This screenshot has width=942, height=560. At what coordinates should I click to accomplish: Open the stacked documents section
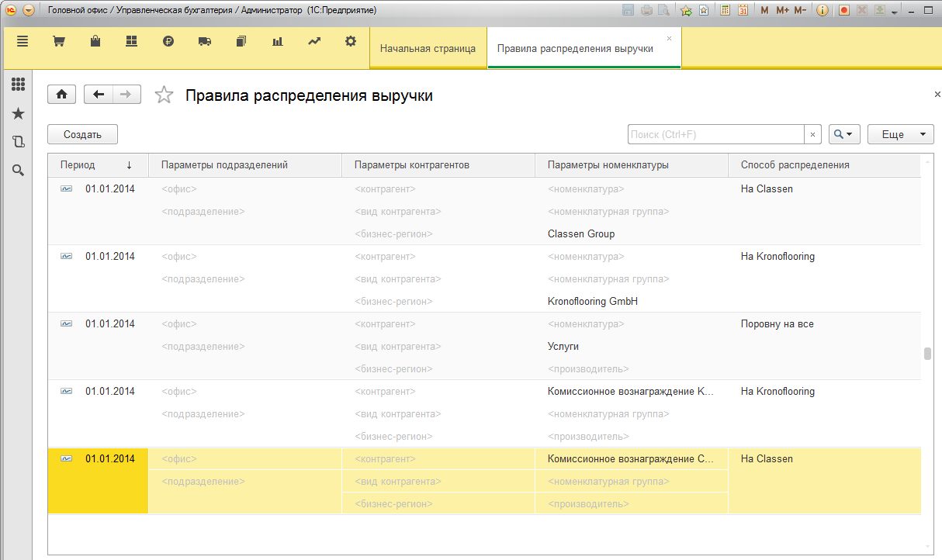click(x=241, y=42)
